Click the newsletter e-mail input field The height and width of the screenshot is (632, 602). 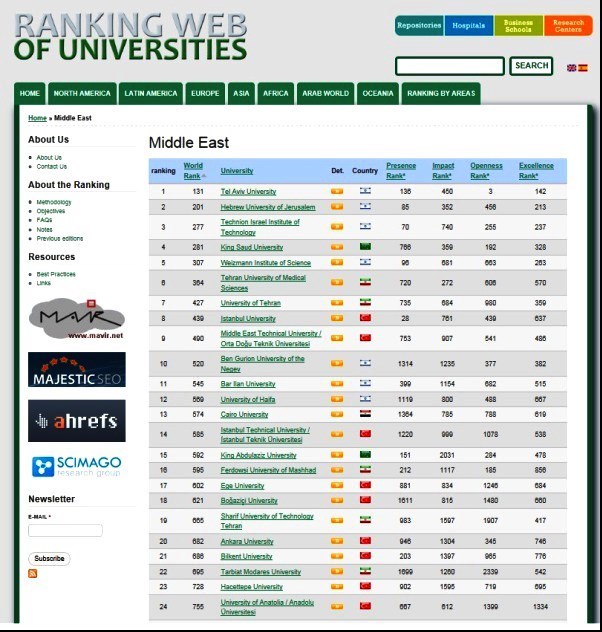65,531
